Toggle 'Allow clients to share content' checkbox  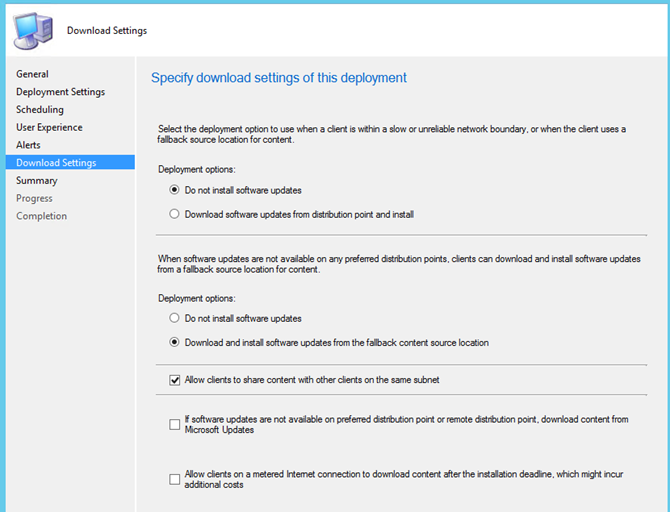174,380
